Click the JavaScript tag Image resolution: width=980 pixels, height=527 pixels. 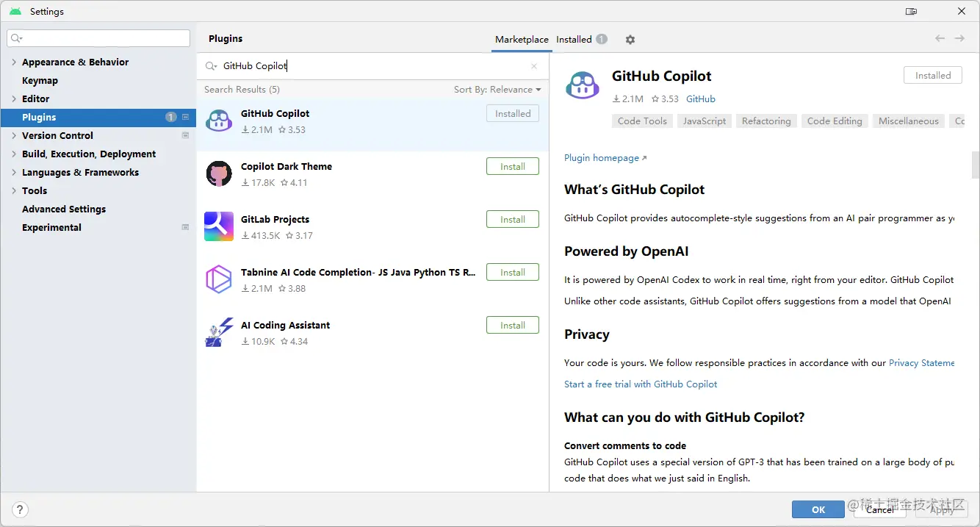pos(705,121)
